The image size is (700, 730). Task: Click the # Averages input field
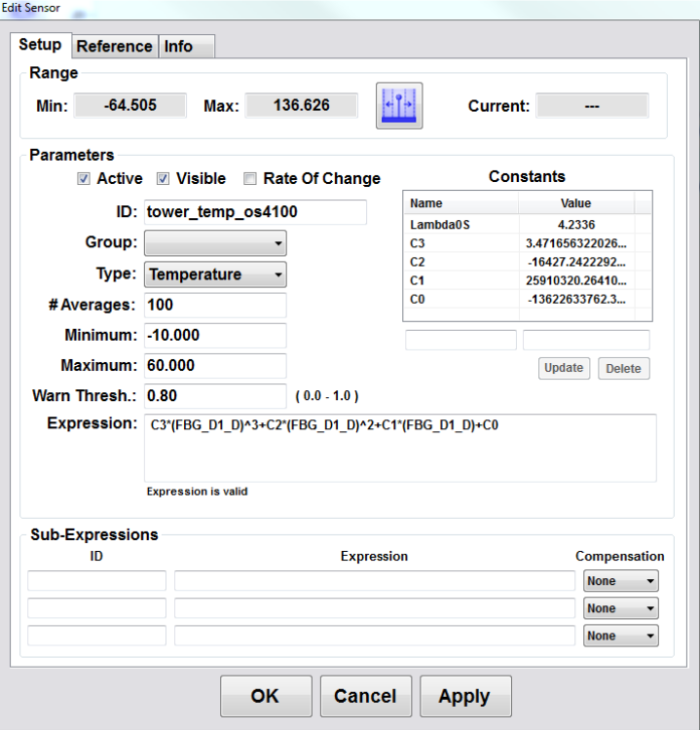click(215, 305)
